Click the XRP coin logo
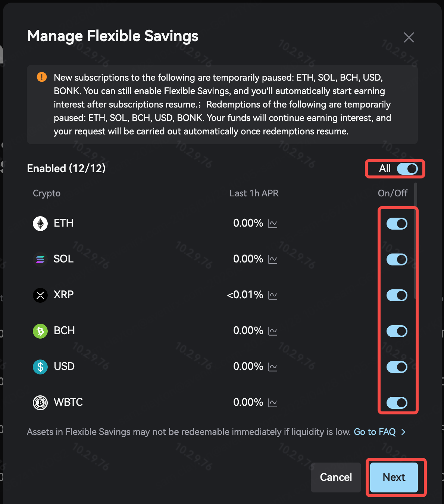This screenshot has height=504, width=444. 40,295
